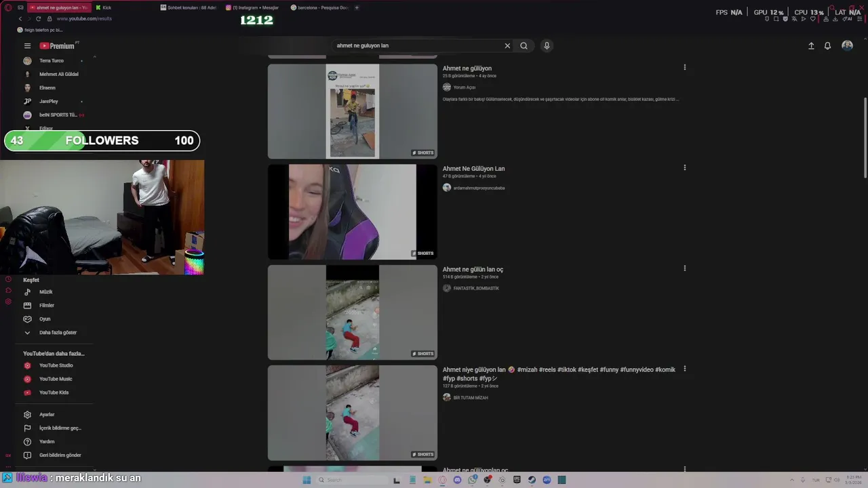Image resolution: width=868 pixels, height=488 pixels.
Task: Open a new browser tab with plus
Action: [357, 7]
